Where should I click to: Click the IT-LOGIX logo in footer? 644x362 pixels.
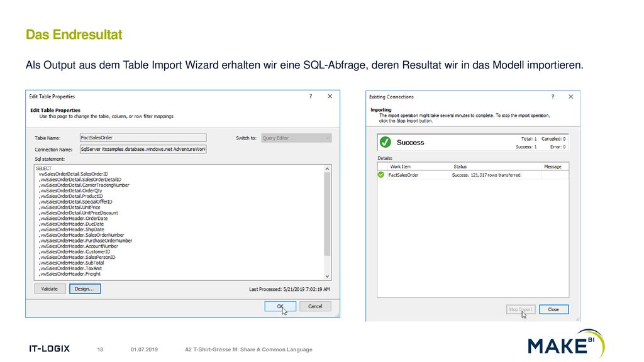[49, 349]
